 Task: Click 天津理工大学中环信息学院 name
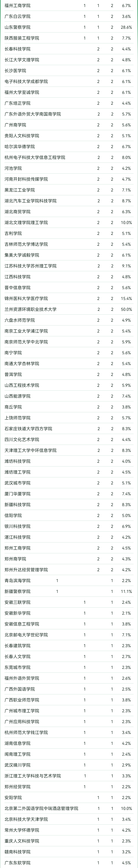(x=31, y=450)
